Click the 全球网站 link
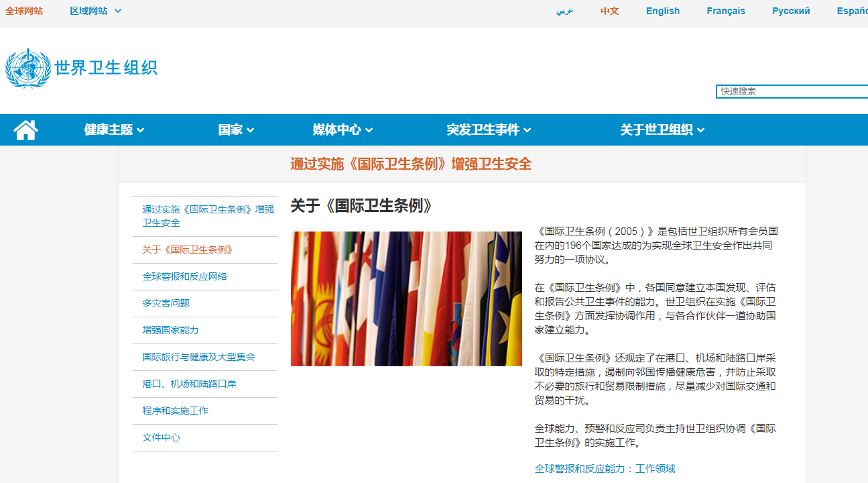Image resolution: width=868 pixels, height=483 pixels. (x=25, y=11)
